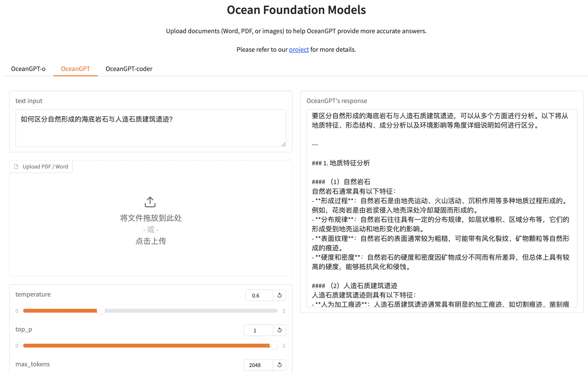
Task: Select the OceanGPT tab
Action: point(75,69)
